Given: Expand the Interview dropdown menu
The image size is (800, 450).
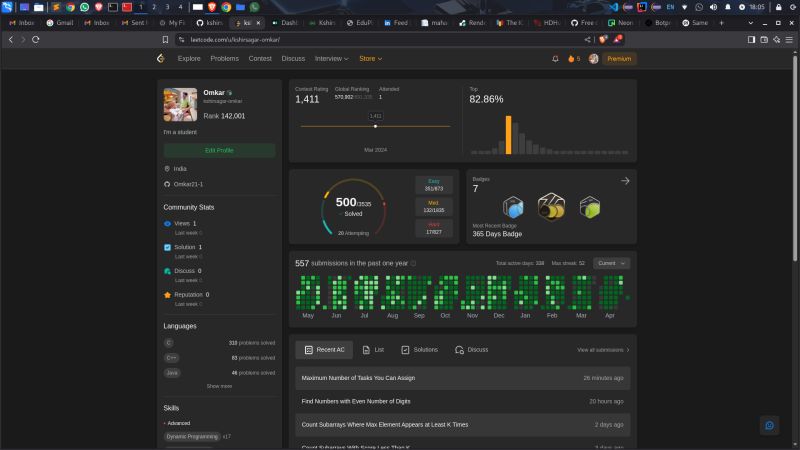Looking at the screenshot, I should coord(331,59).
